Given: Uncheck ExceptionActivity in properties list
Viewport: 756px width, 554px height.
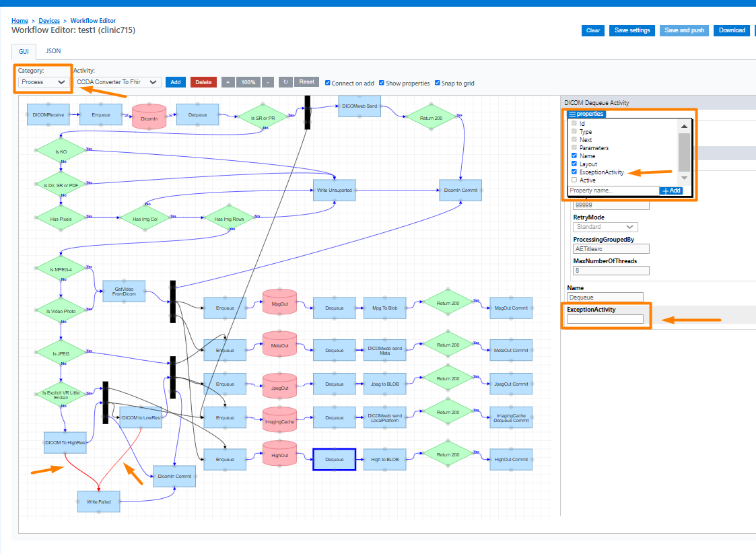Looking at the screenshot, I should [574, 172].
